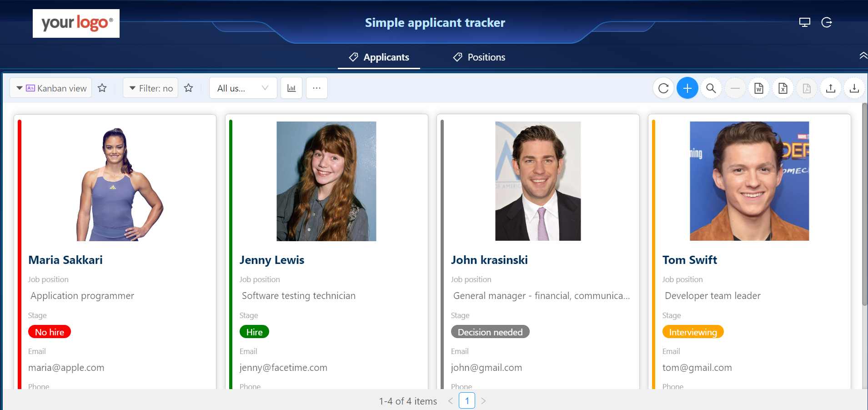
Task: Select 'Application programmer' job position text
Action: tap(82, 296)
